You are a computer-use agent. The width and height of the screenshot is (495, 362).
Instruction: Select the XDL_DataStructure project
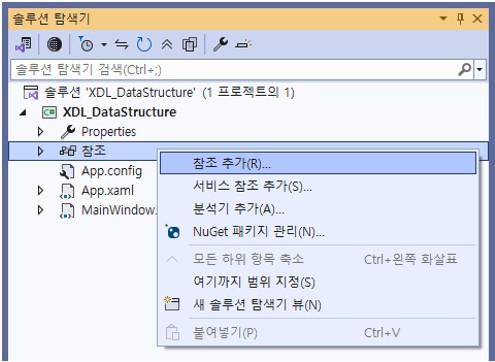click(119, 112)
